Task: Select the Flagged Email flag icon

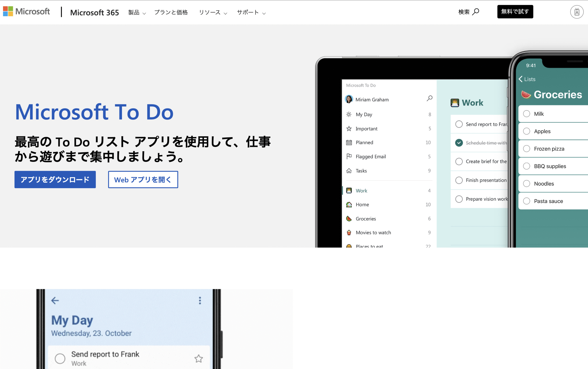Action: [349, 156]
